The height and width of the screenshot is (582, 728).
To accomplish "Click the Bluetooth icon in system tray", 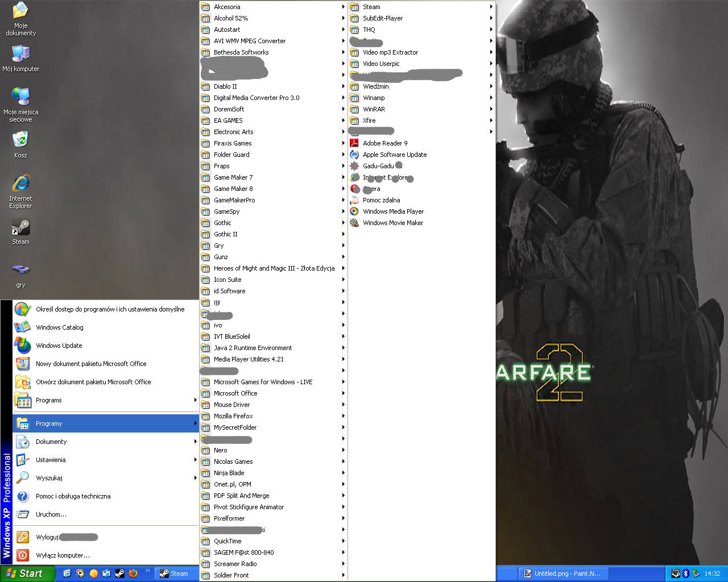I will (685, 573).
